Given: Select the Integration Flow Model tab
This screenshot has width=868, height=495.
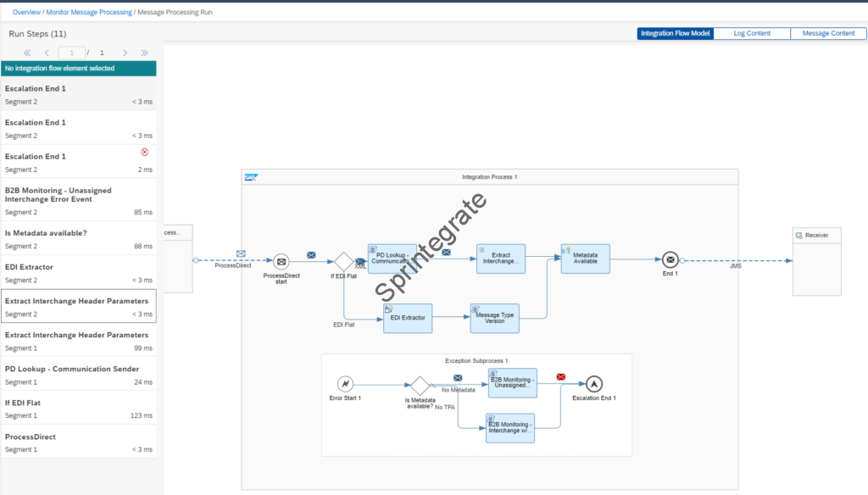Looking at the screenshot, I should 675,33.
